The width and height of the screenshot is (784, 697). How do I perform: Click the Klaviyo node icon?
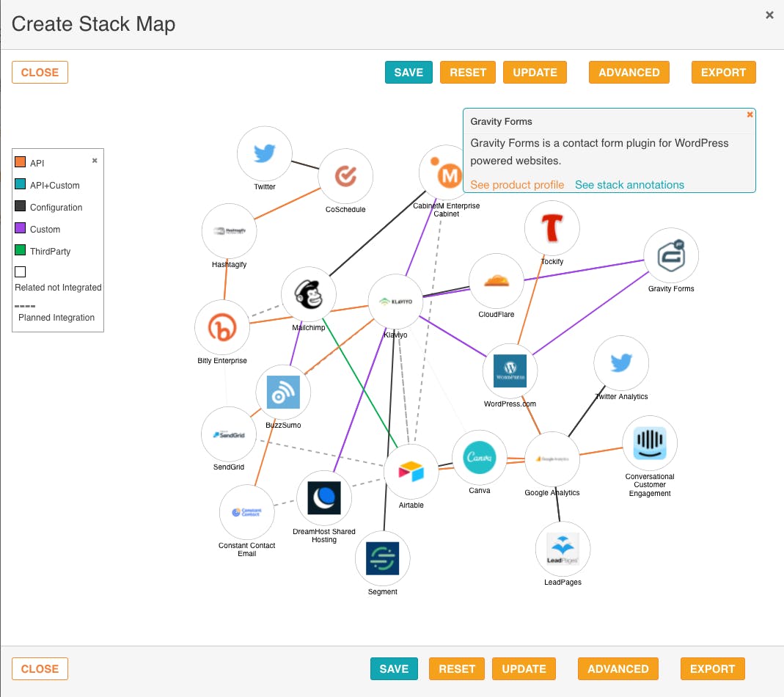pyautogui.click(x=395, y=302)
